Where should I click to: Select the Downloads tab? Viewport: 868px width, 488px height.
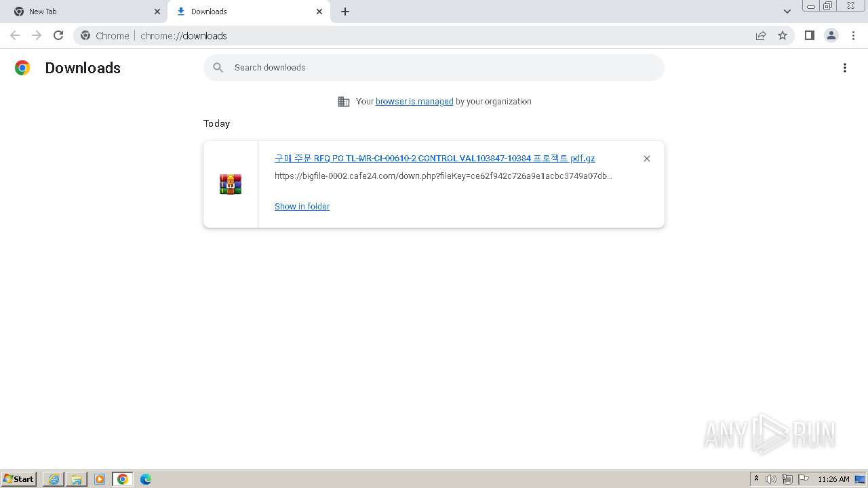[249, 12]
